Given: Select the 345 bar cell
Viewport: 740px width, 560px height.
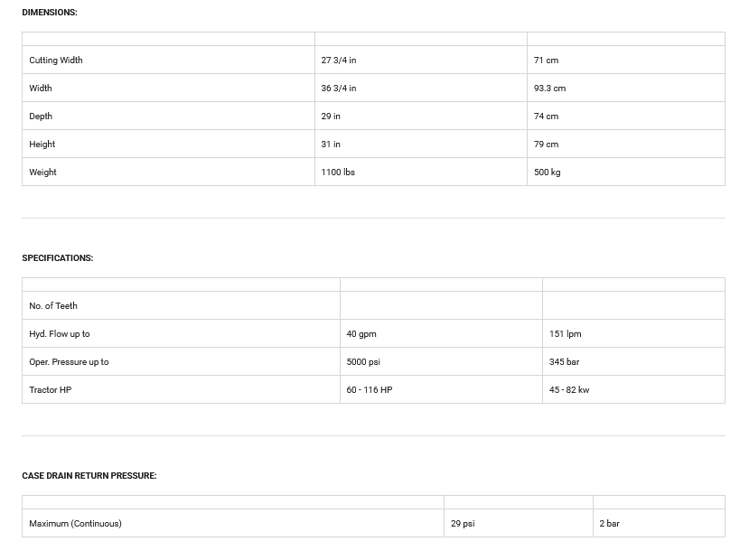Looking at the screenshot, I should tap(564, 362).
